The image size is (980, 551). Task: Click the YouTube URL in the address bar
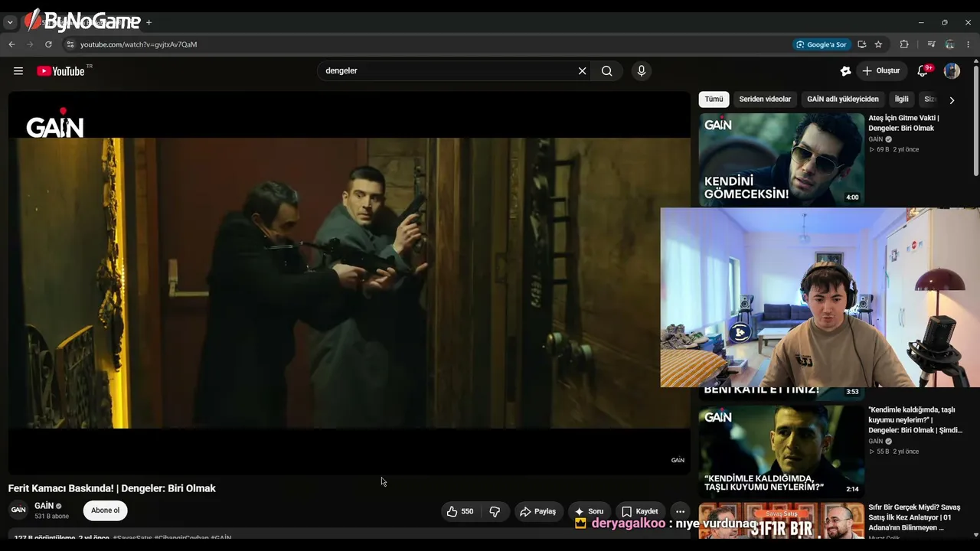(x=139, y=44)
